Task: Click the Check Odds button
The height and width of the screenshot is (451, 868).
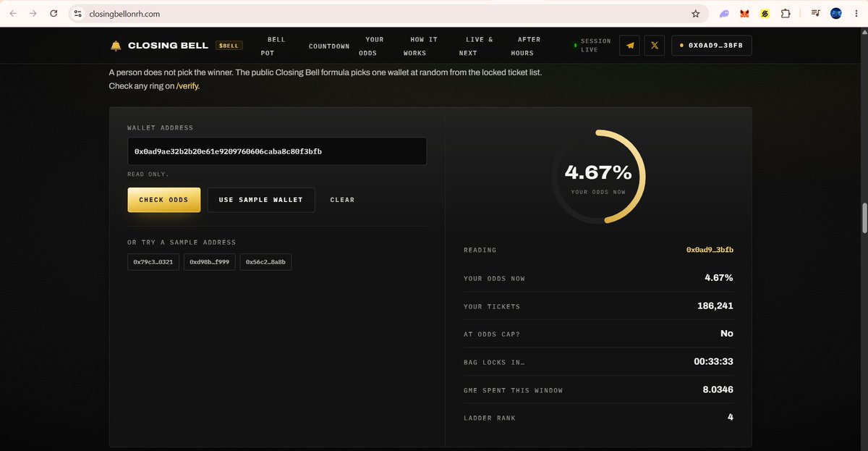Action: coord(164,200)
